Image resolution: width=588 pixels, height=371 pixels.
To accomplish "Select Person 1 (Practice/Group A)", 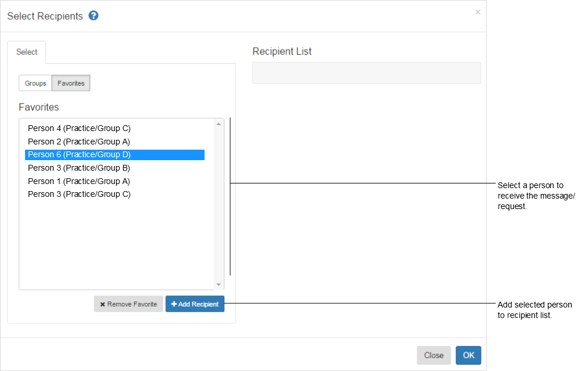I will pos(79,181).
